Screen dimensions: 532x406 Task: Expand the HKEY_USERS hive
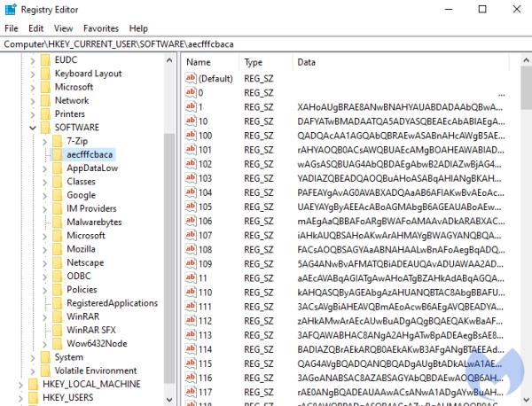(x=20, y=398)
